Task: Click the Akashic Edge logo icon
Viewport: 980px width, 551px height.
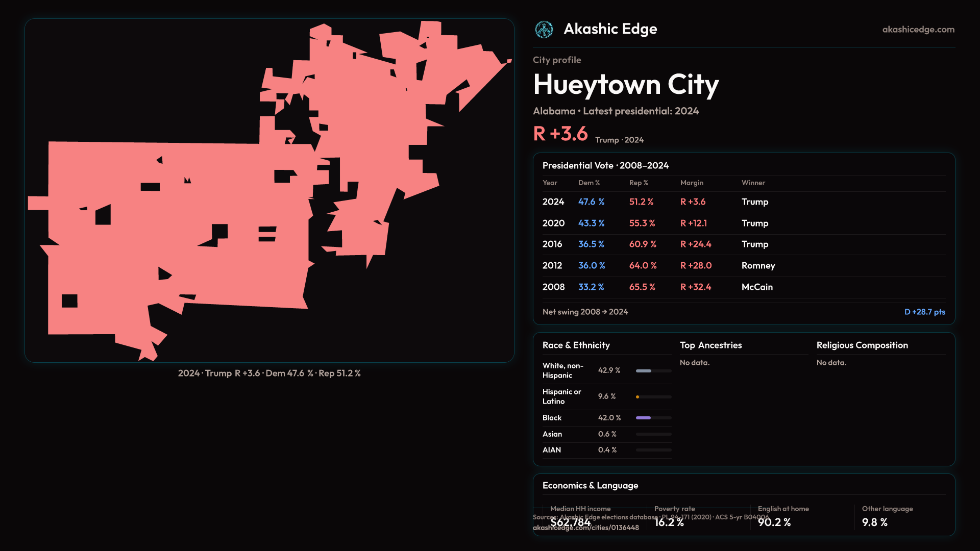Action: point(544,30)
